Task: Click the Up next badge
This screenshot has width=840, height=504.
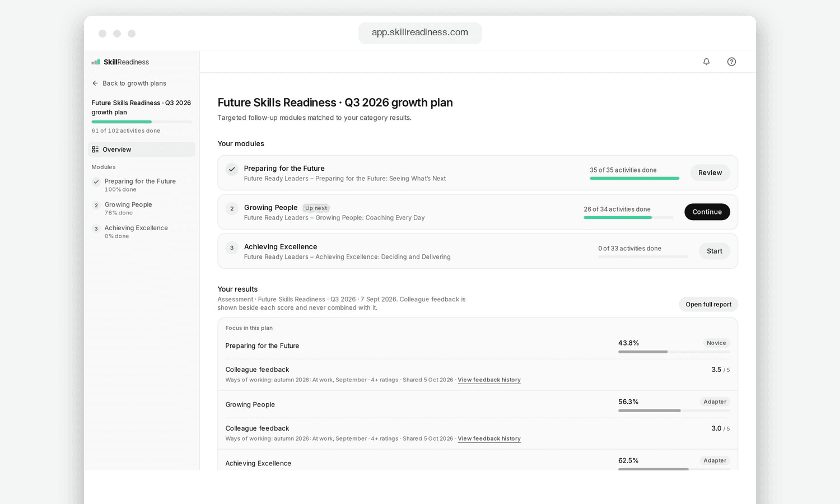Action: tap(316, 208)
